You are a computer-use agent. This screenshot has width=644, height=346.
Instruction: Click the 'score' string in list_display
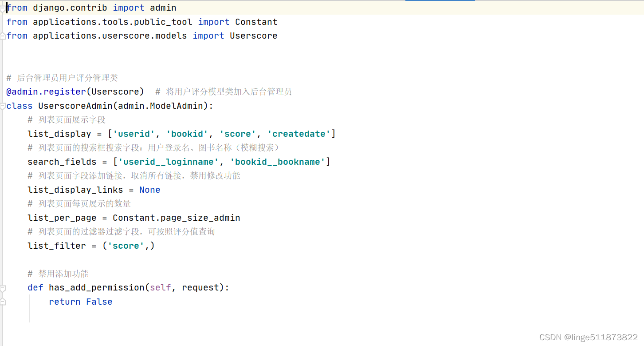(x=237, y=134)
